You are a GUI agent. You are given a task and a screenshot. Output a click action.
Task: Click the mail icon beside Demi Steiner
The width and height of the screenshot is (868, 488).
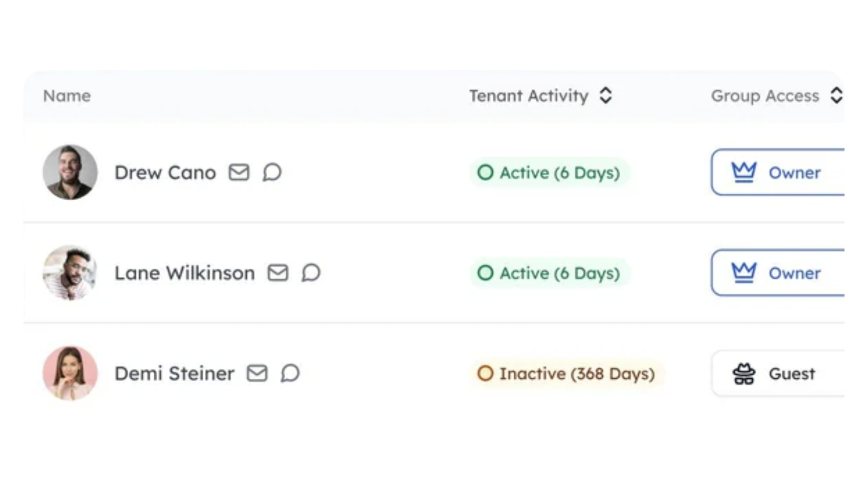(257, 373)
